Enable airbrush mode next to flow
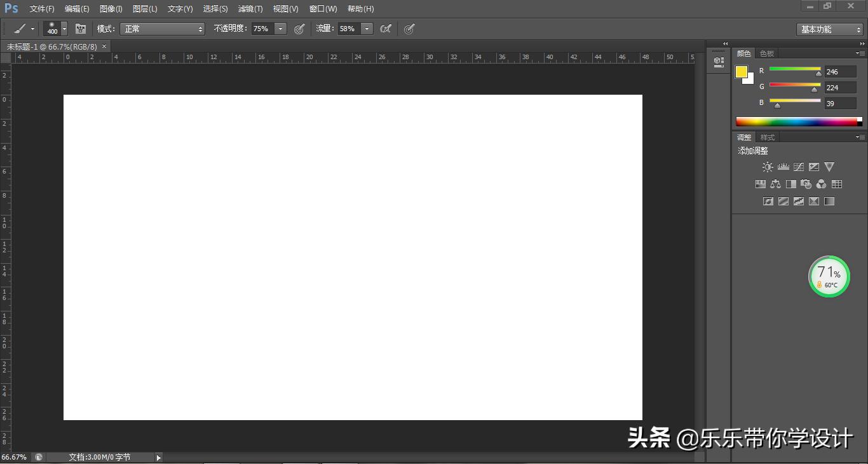 point(385,29)
